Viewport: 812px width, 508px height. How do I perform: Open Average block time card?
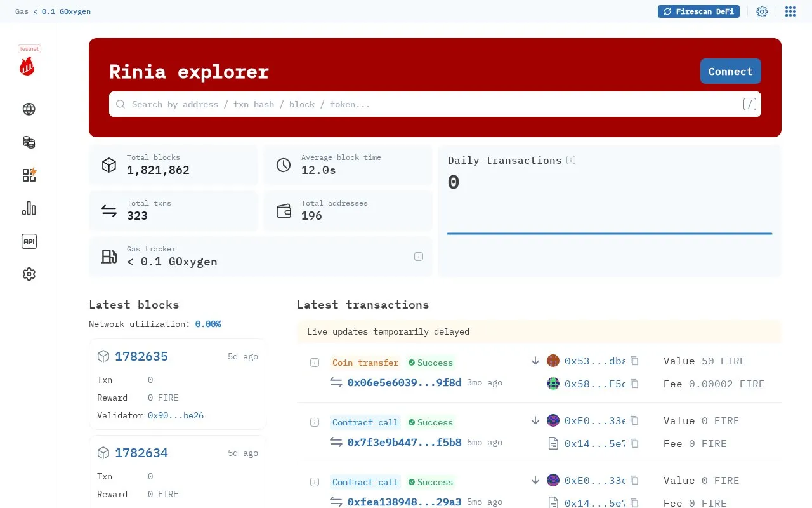(x=348, y=165)
